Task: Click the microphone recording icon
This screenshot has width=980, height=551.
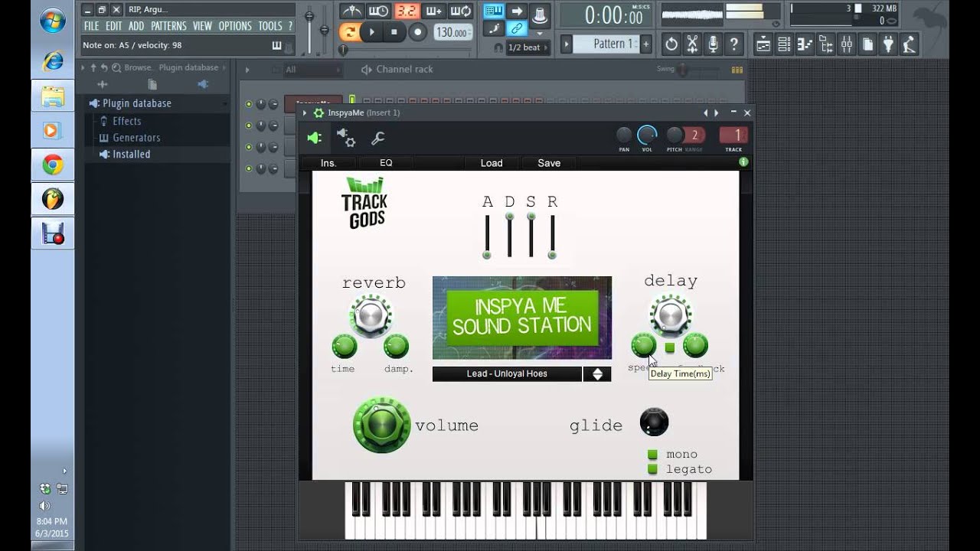Action: [x=713, y=44]
